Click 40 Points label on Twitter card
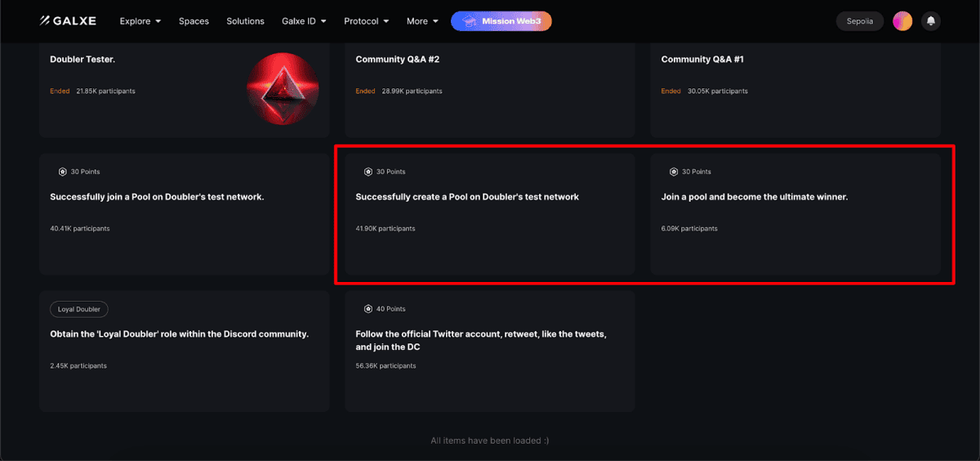 pos(390,309)
